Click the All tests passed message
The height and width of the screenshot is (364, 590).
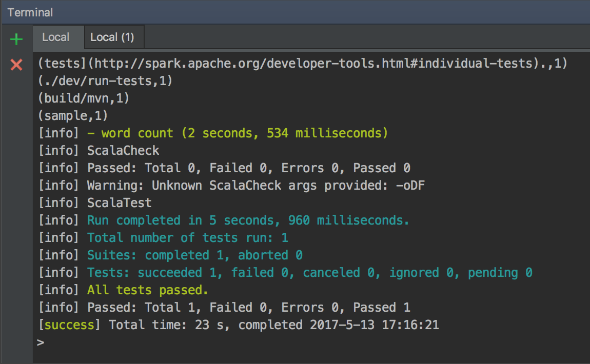(x=123, y=290)
